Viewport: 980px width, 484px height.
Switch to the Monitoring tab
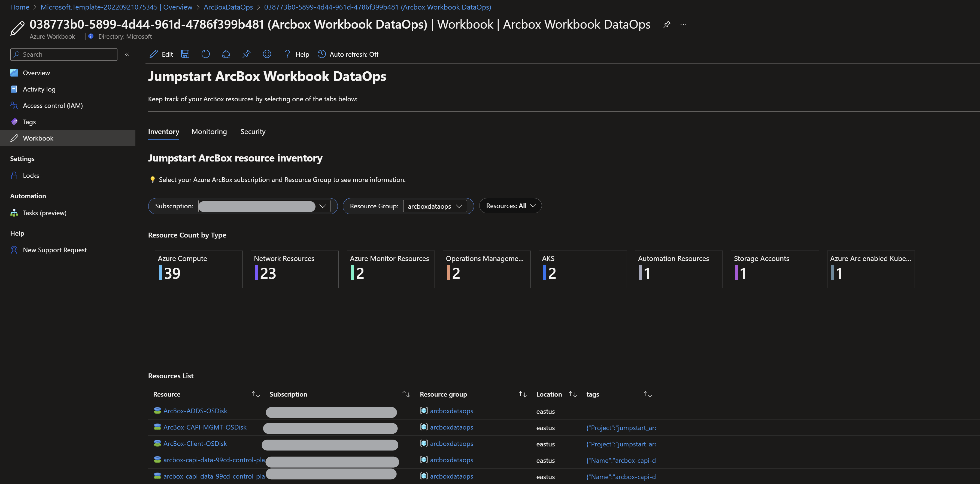click(x=209, y=132)
